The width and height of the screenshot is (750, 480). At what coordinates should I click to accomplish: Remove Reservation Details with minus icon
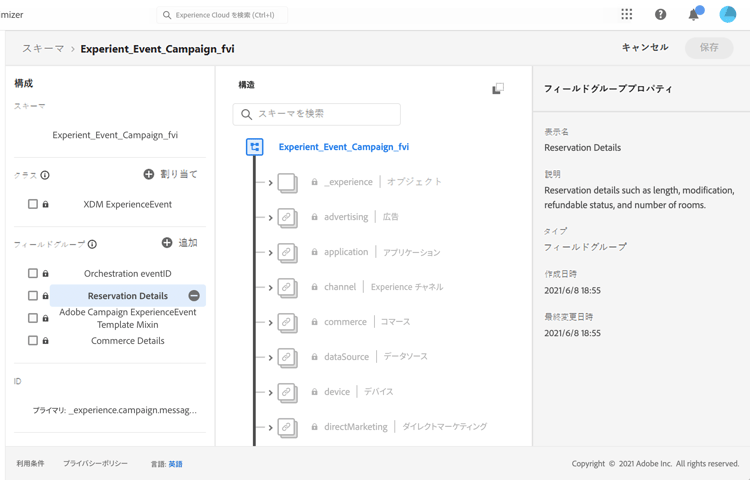[194, 295]
